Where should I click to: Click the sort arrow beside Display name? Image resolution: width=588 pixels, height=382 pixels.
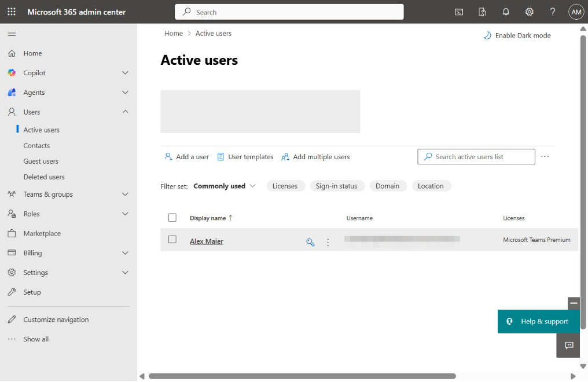tap(230, 218)
